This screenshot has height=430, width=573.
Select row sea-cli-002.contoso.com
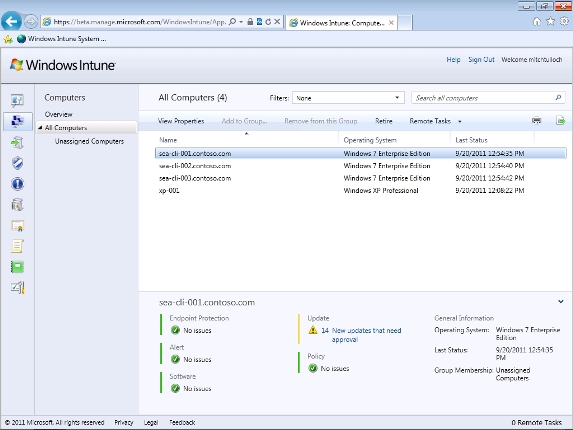pos(361,166)
